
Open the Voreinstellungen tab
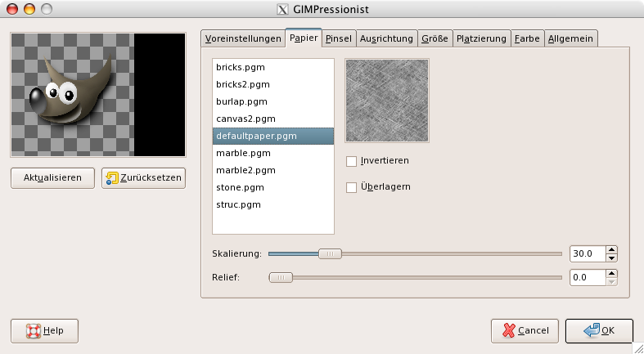click(243, 38)
